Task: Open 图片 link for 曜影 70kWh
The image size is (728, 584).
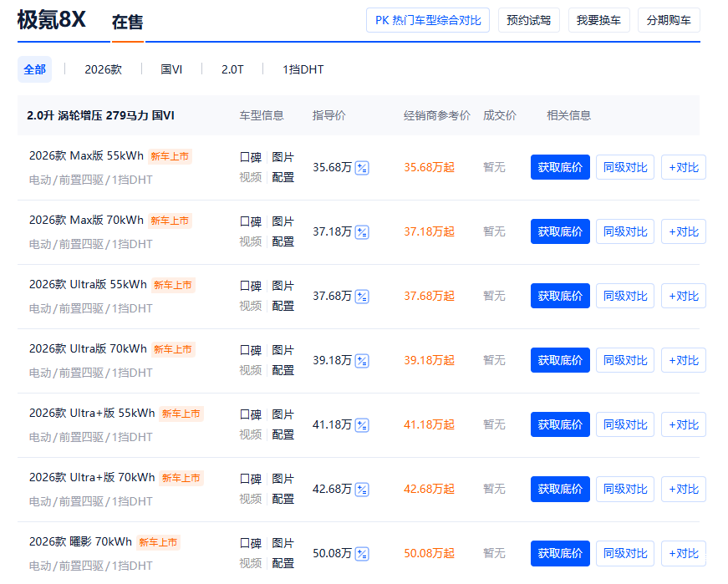Action: pos(283,544)
